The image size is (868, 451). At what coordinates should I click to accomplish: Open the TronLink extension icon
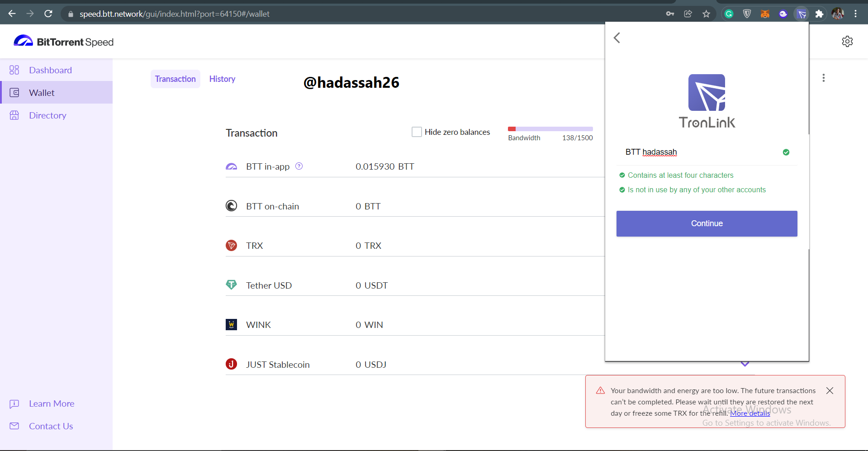tap(802, 14)
